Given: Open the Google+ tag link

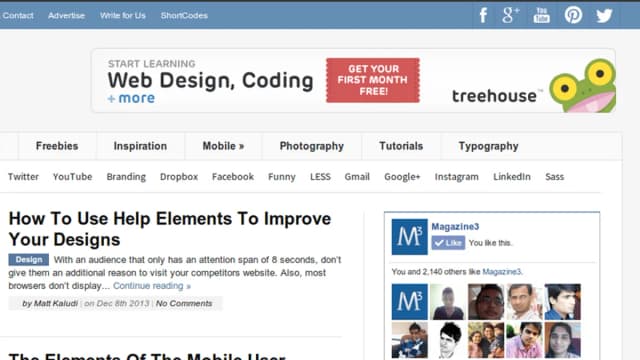Looking at the screenshot, I should [x=402, y=177].
